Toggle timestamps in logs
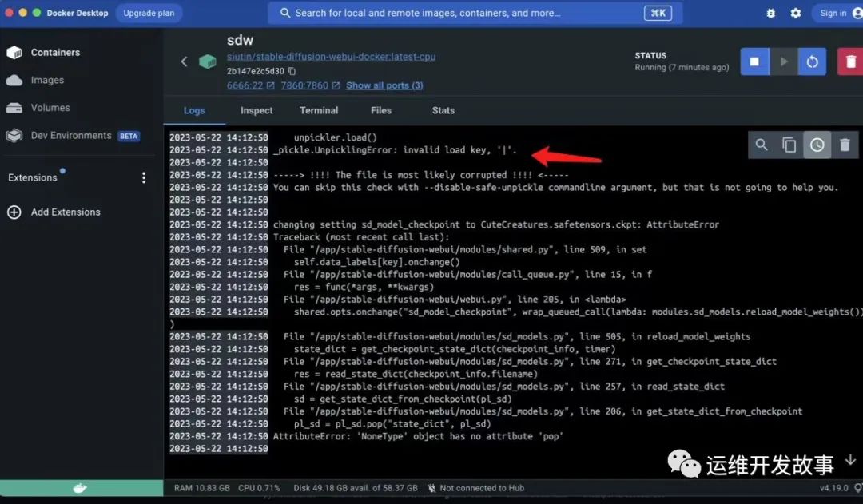The height and width of the screenshot is (504, 863). coord(817,145)
